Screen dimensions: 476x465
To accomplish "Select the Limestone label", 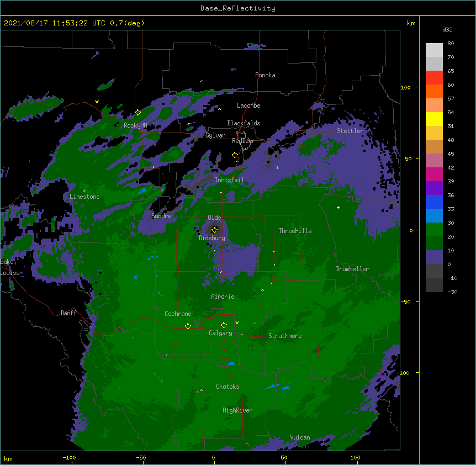I will pyautogui.click(x=84, y=197).
